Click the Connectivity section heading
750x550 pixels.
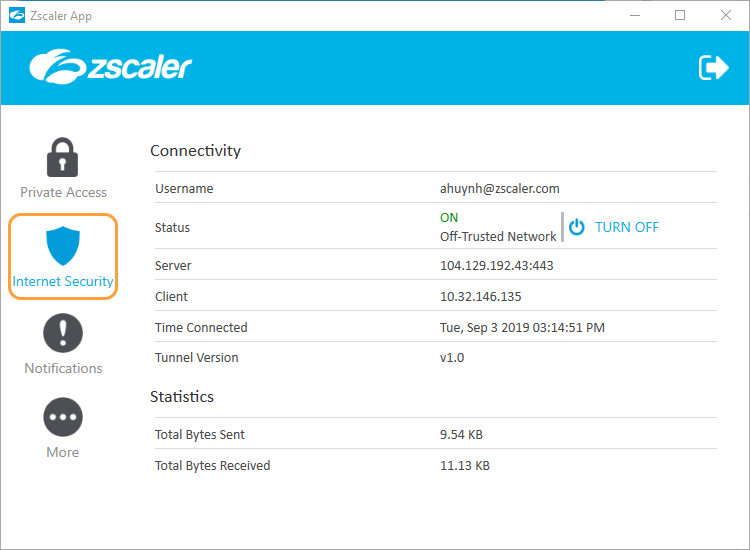coord(195,151)
